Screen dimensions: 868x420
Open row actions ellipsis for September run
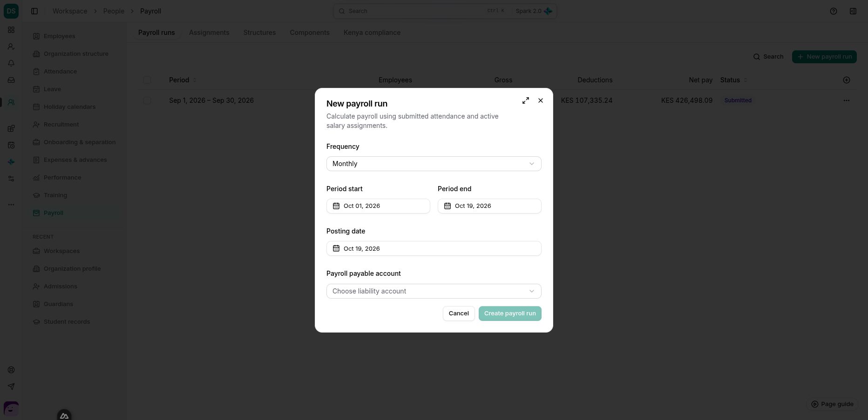click(847, 100)
